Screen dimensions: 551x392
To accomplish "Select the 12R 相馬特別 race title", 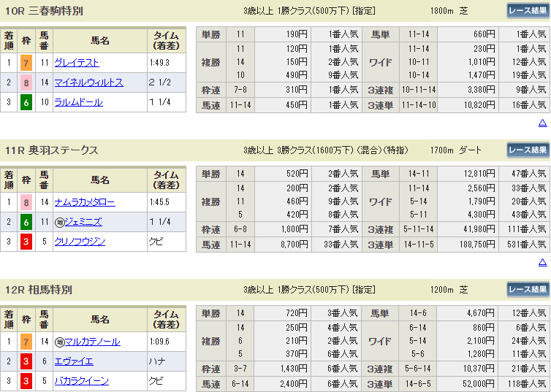I will 39,290.
